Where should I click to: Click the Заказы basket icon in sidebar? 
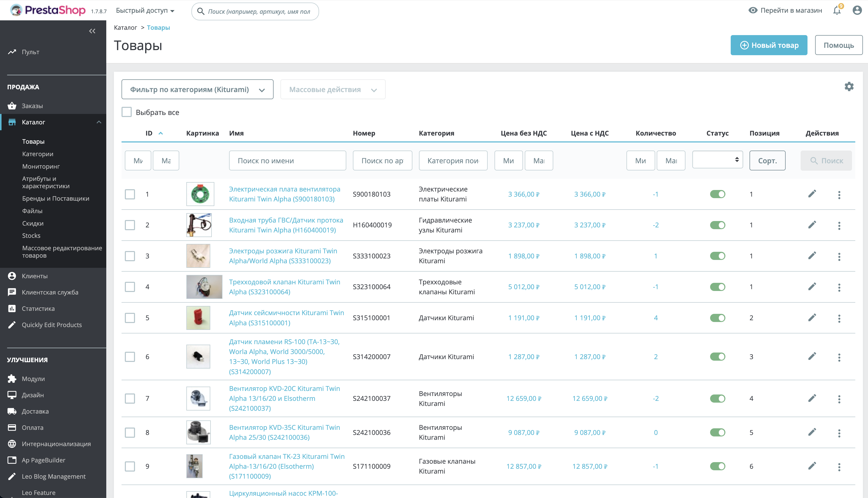click(12, 106)
